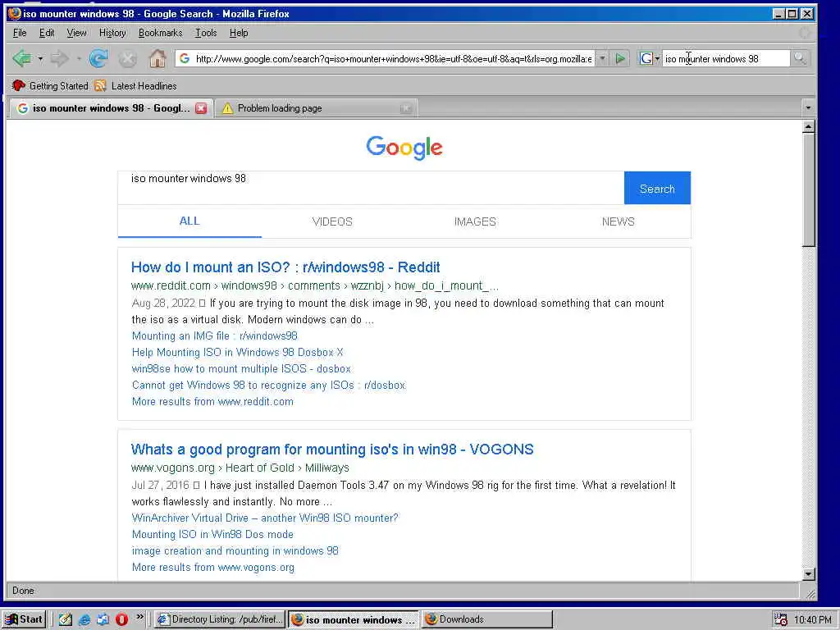Go to the Home page icon

pyautogui.click(x=157, y=58)
